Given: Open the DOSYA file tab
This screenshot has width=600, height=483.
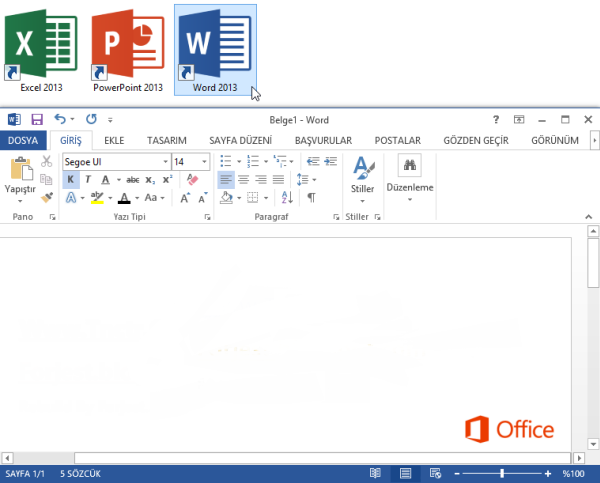Looking at the screenshot, I should (x=23, y=140).
